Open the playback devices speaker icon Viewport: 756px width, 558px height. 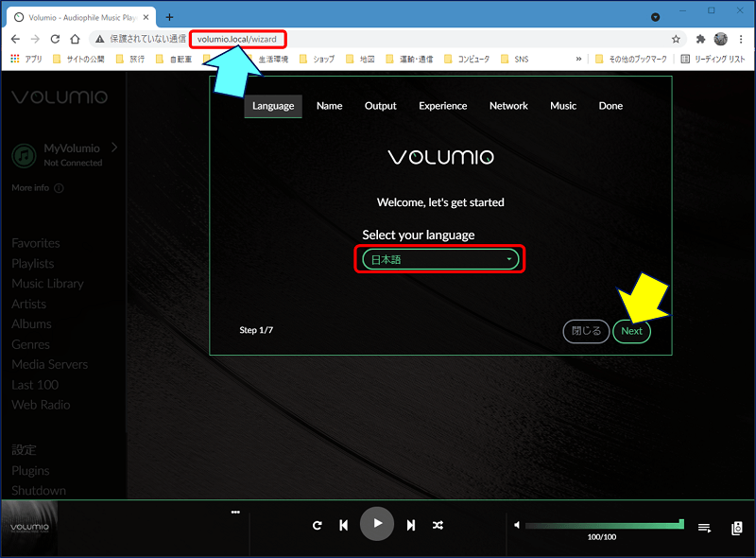737,528
